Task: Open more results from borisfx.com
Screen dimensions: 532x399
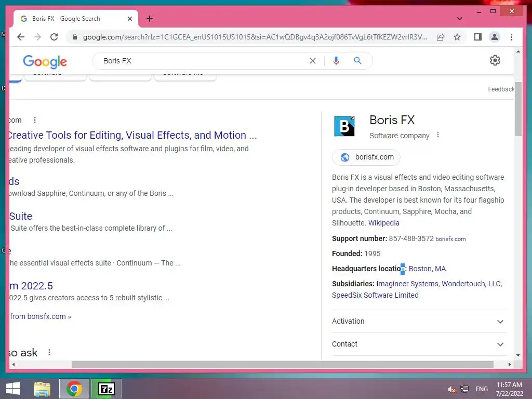Action: point(41,316)
